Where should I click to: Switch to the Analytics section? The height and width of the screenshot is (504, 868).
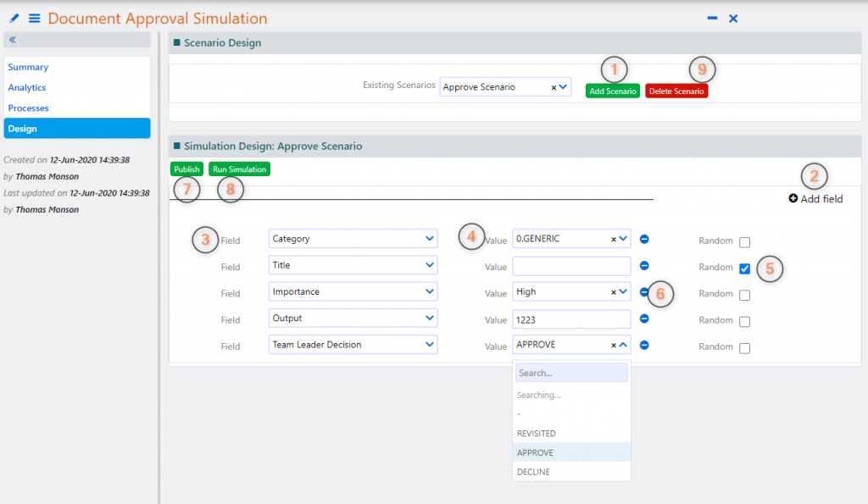pos(26,87)
